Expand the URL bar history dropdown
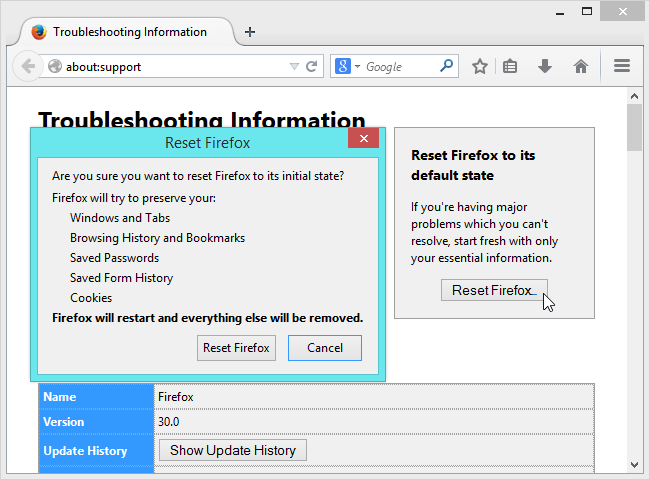This screenshot has height=480, width=650. pos(294,67)
